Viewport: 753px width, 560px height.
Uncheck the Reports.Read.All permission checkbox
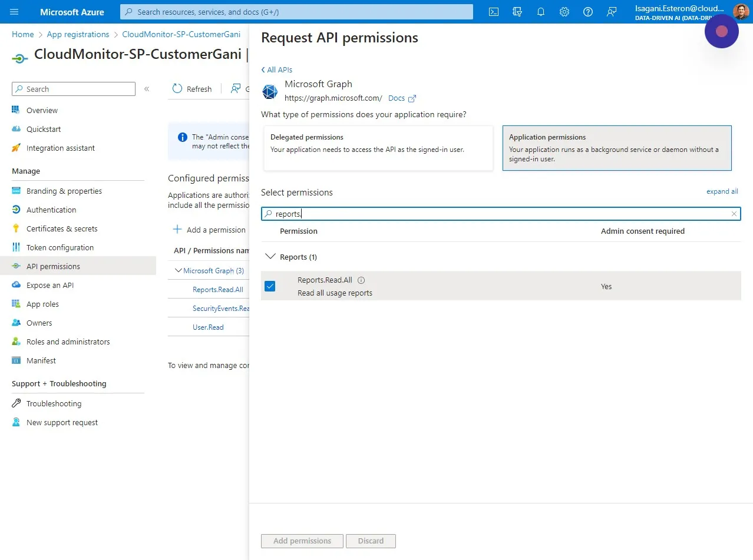click(270, 286)
